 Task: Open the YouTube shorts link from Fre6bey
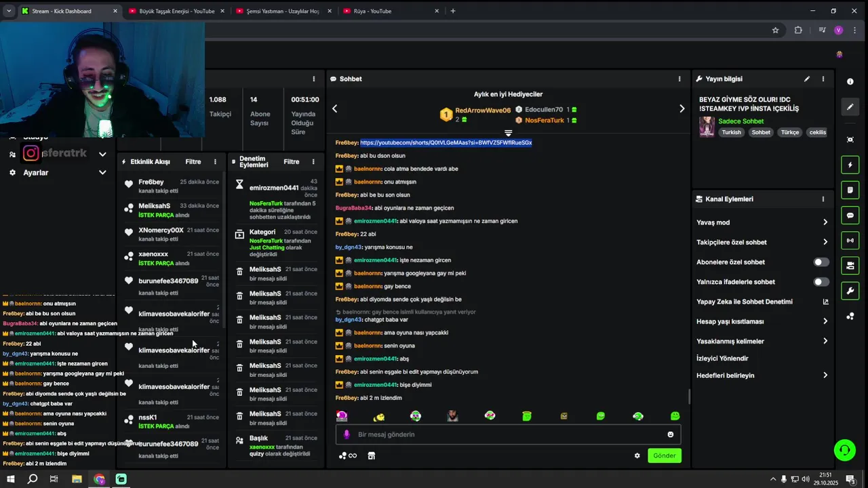[x=446, y=142]
